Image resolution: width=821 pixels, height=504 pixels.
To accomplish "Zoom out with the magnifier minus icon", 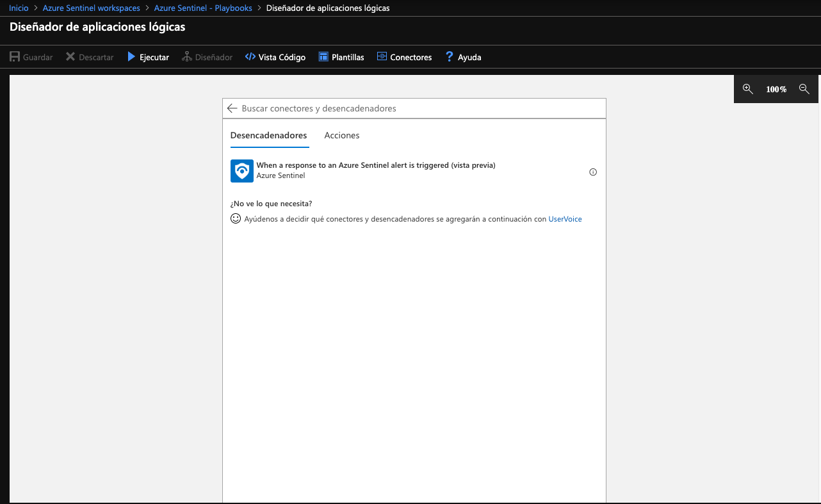I will tap(804, 89).
